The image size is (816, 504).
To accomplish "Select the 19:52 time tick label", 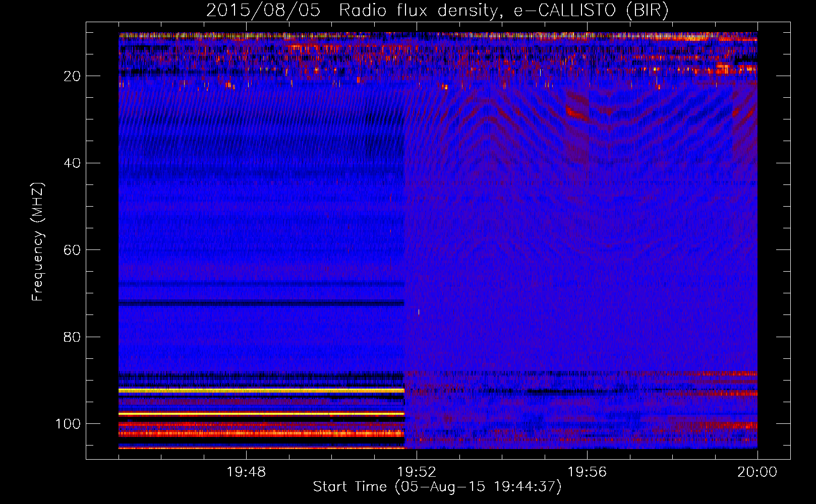I will (417, 472).
